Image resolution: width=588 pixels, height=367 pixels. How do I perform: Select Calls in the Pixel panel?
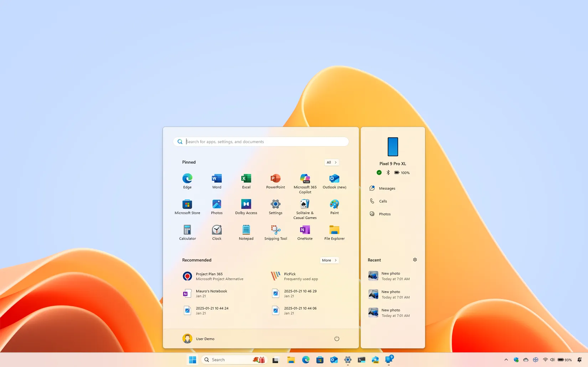pyautogui.click(x=383, y=201)
